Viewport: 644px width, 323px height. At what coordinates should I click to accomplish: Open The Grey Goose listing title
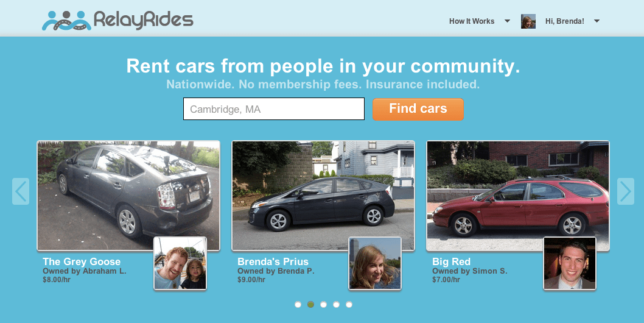click(x=82, y=261)
